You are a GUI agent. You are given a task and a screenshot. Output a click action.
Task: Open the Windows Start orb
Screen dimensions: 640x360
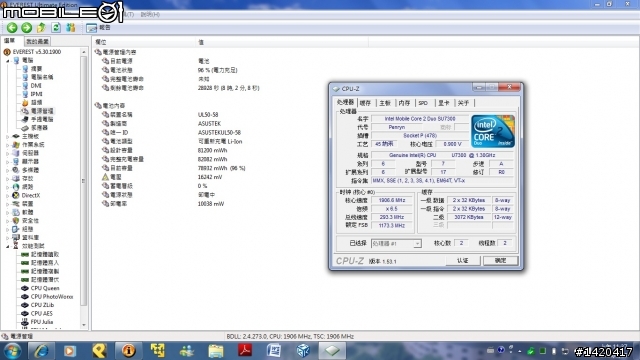pyautogui.click(x=12, y=351)
